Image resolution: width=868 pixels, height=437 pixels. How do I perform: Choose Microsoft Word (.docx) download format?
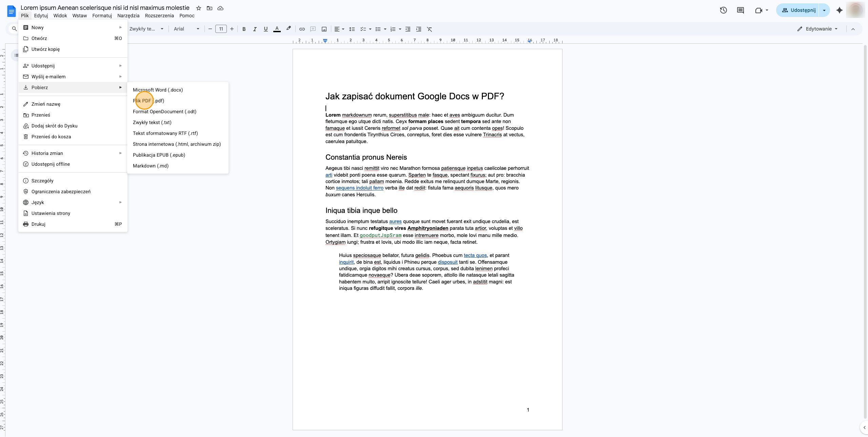(x=178, y=90)
